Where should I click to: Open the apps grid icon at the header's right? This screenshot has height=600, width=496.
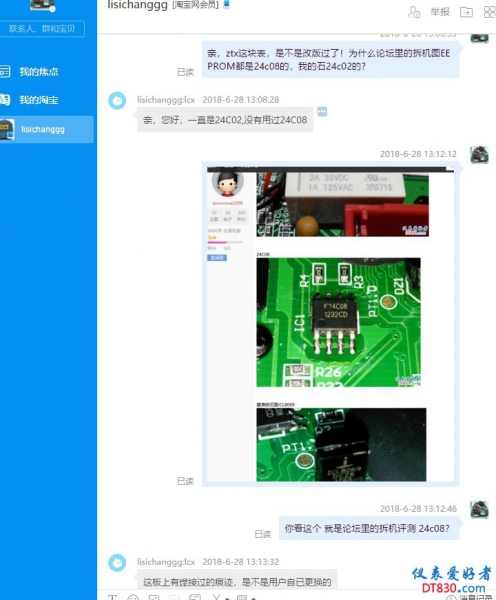point(489,12)
